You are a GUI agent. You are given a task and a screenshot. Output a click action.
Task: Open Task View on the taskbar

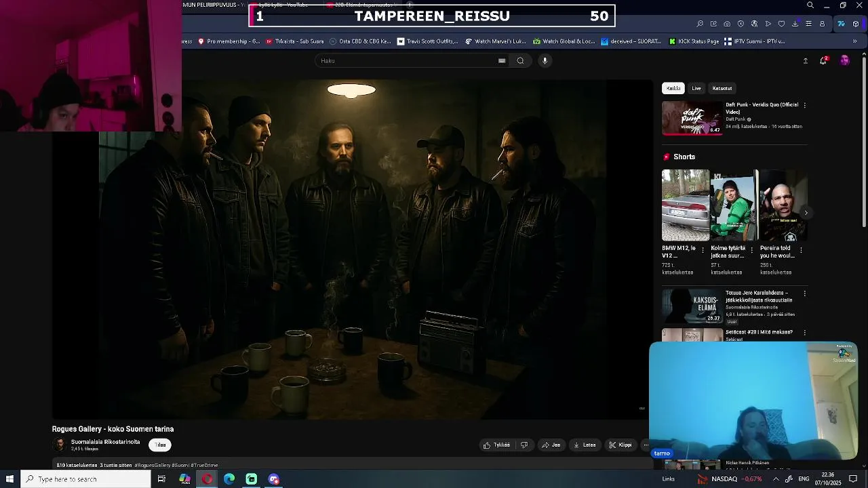pos(161,479)
